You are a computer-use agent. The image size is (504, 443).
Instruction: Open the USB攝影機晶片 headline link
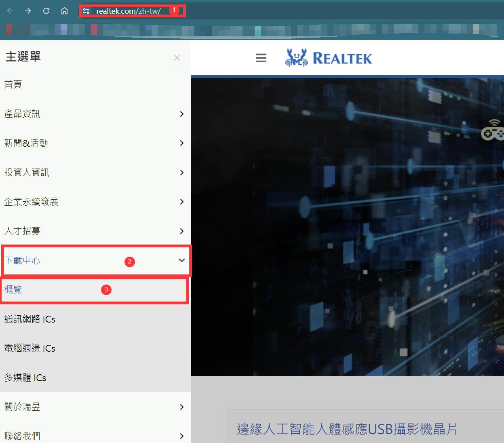coord(346,430)
